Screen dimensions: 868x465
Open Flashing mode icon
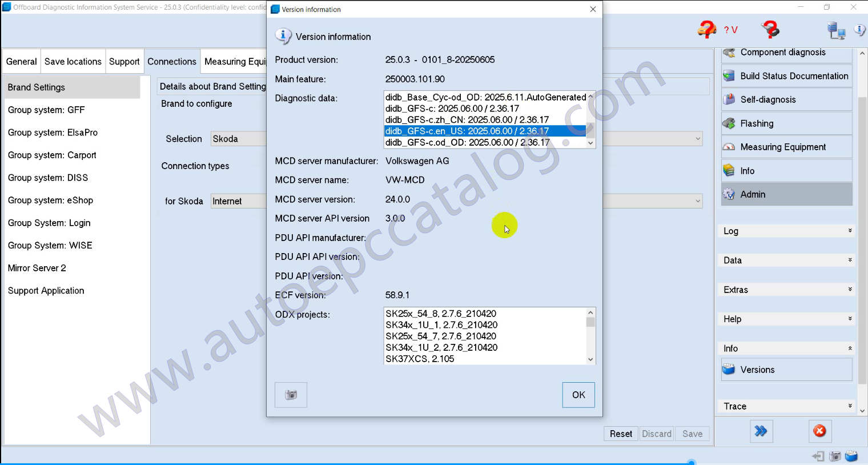pos(729,123)
